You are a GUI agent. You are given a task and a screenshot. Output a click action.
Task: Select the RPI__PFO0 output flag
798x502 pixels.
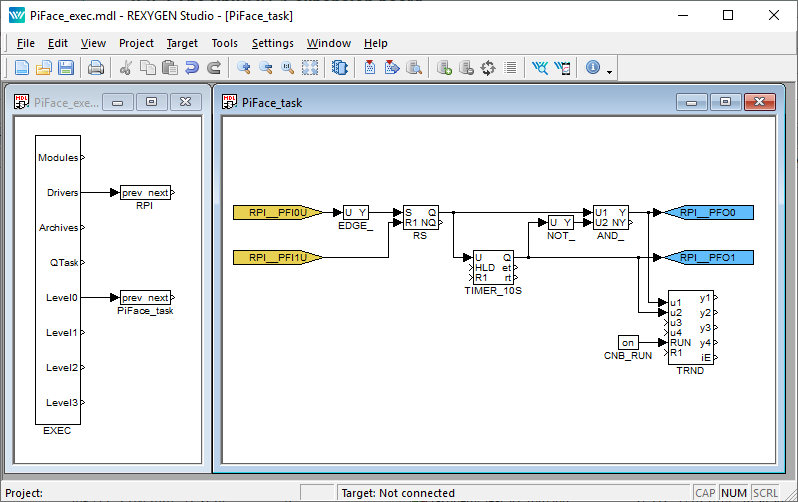(x=709, y=213)
